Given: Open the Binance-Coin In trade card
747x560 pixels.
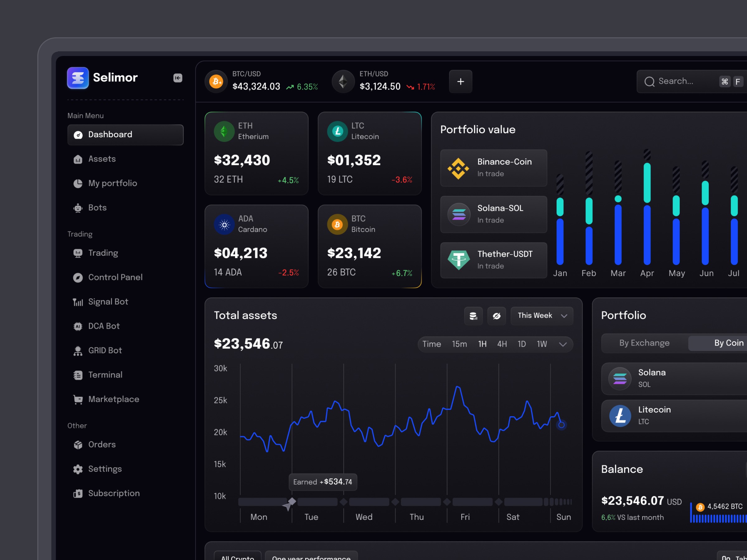Looking at the screenshot, I should 494,168.
